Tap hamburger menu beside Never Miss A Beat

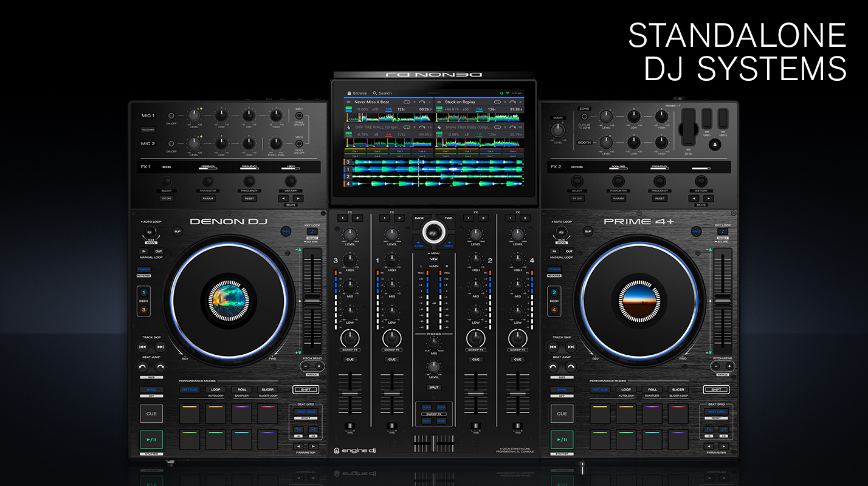(349, 102)
